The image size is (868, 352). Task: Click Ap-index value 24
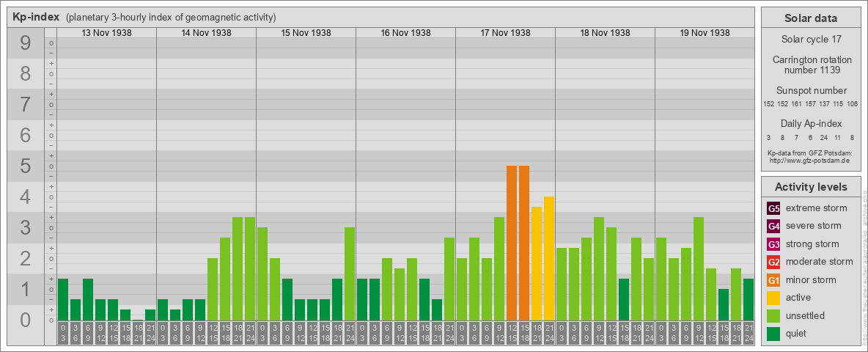(x=824, y=136)
